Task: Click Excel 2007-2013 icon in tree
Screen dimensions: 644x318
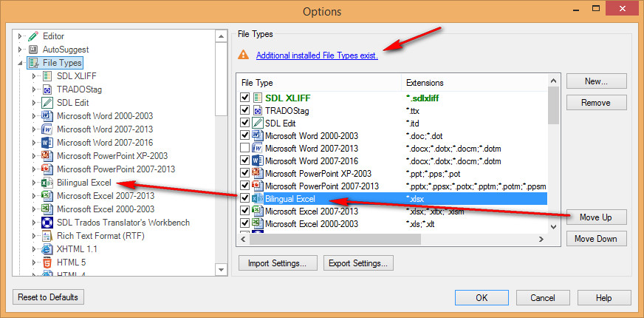Action: coord(47,195)
